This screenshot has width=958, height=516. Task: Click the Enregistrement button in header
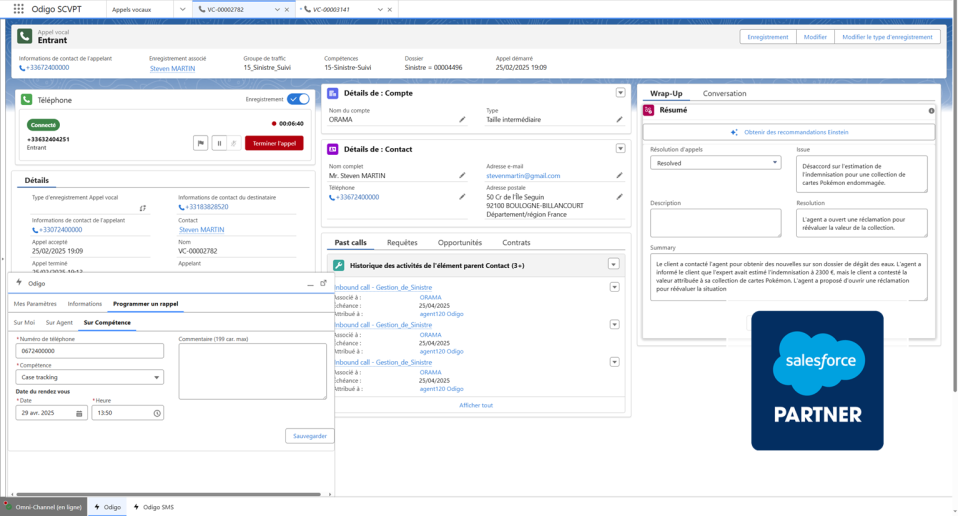[x=768, y=37]
